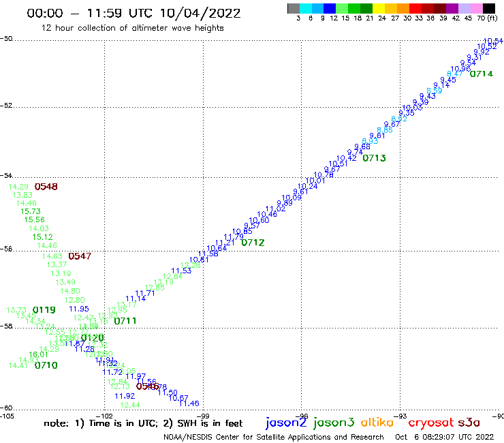Click the time marker 0713
Image resolution: width=504 pixels, height=443 pixels.
(x=374, y=158)
